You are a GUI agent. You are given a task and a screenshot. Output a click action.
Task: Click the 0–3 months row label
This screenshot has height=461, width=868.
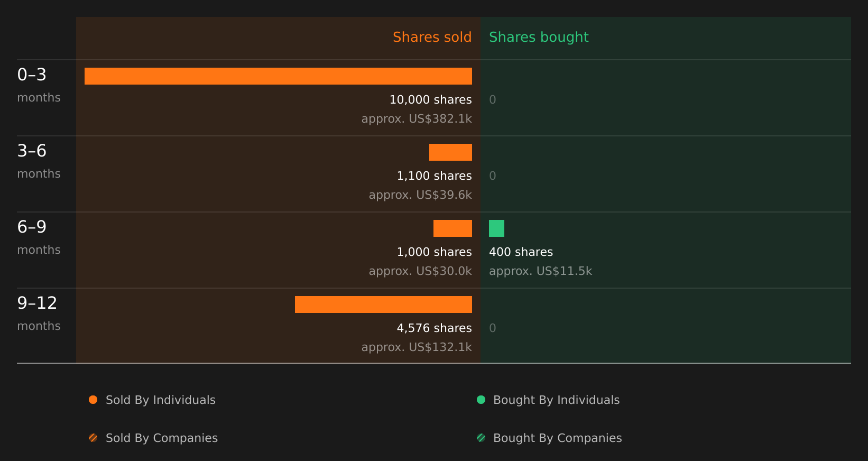click(x=39, y=85)
